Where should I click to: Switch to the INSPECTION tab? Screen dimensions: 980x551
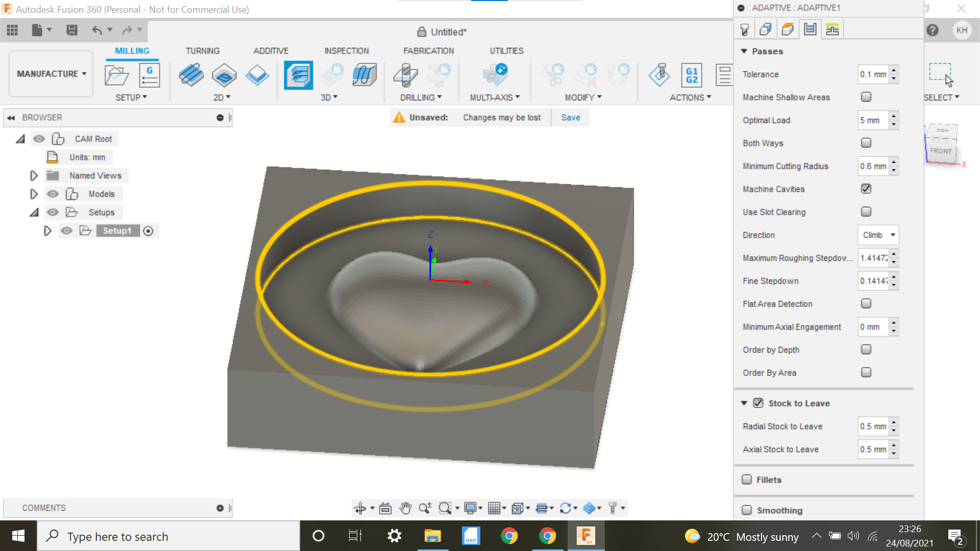pos(346,51)
